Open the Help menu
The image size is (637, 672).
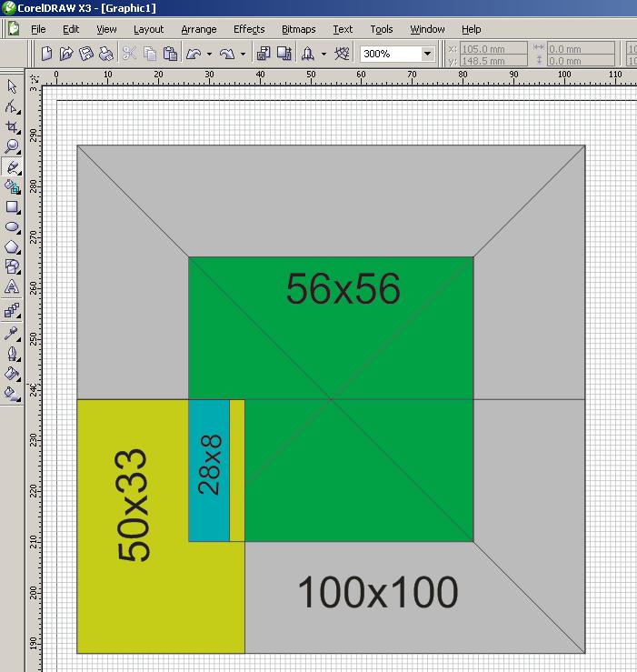point(472,29)
